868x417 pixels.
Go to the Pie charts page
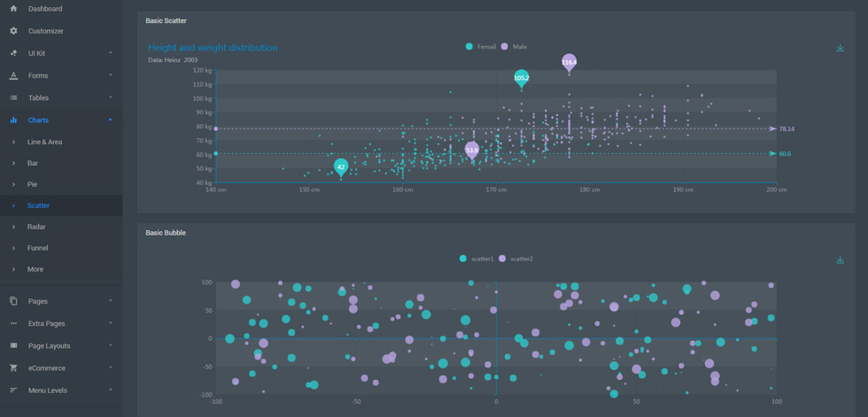click(x=61, y=184)
